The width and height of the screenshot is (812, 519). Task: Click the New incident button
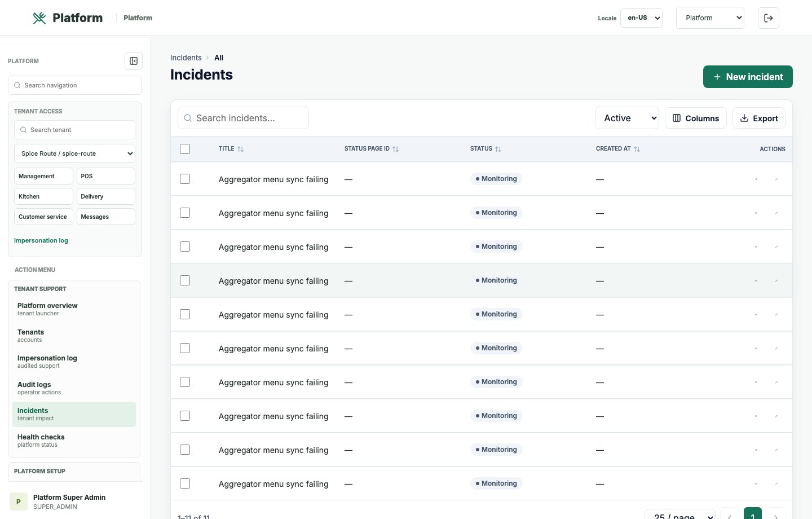pyautogui.click(x=748, y=77)
